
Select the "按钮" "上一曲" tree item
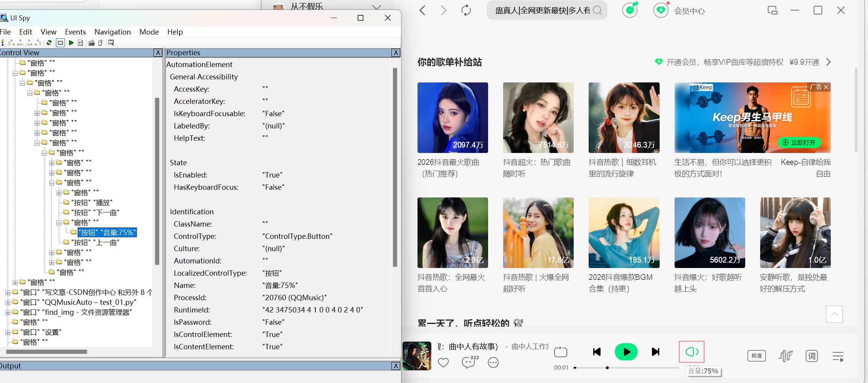(x=95, y=242)
